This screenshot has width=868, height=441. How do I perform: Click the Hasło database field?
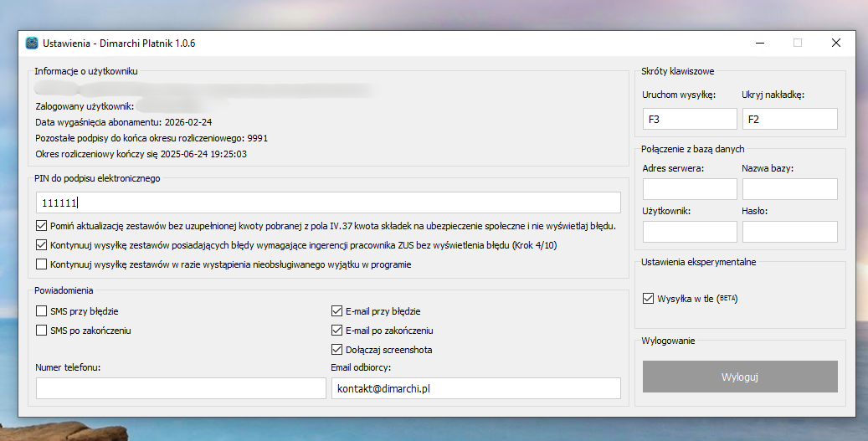click(x=790, y=232)
